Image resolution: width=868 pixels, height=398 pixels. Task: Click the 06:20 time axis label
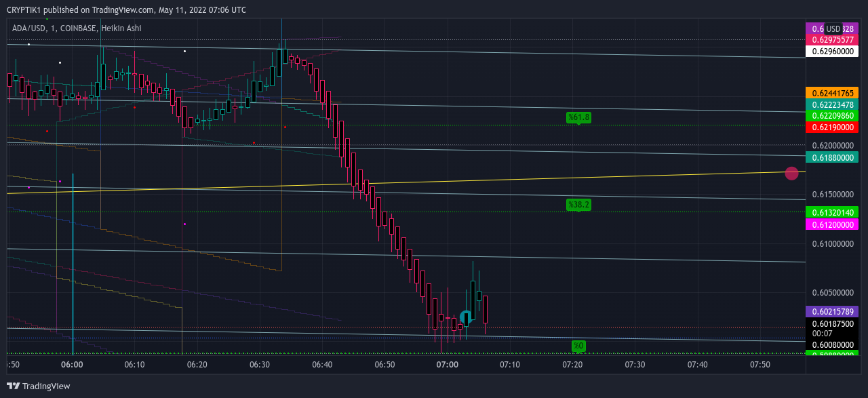click(x=197, y=365)
